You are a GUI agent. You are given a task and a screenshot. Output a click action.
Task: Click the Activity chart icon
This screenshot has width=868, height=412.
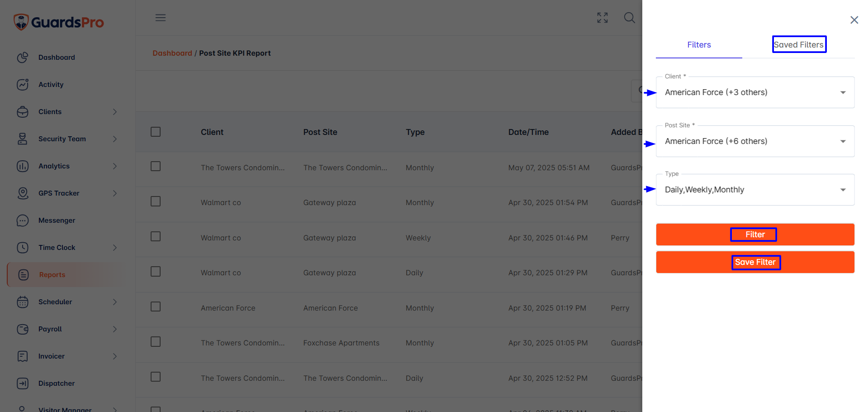point(23,85)
